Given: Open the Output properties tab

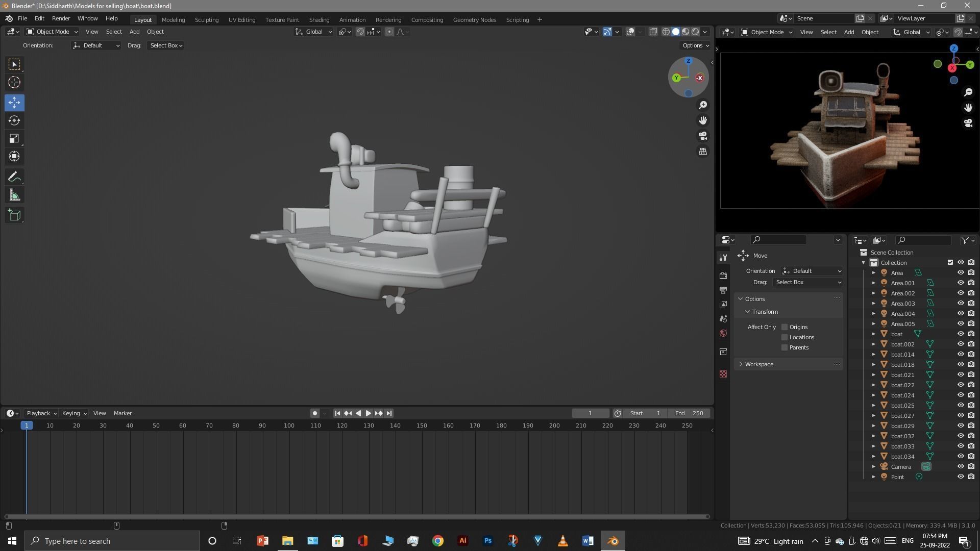Looking at the screenshot, I should tap(723, 290).
